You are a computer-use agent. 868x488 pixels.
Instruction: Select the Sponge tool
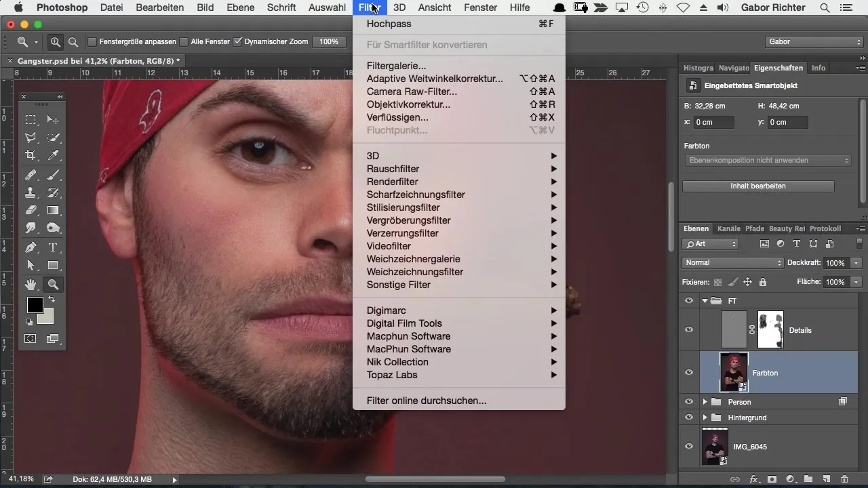[53, 228]
